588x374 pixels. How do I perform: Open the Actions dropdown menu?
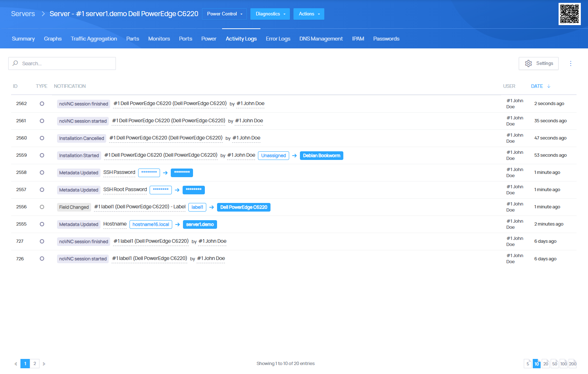click(309, 14)
